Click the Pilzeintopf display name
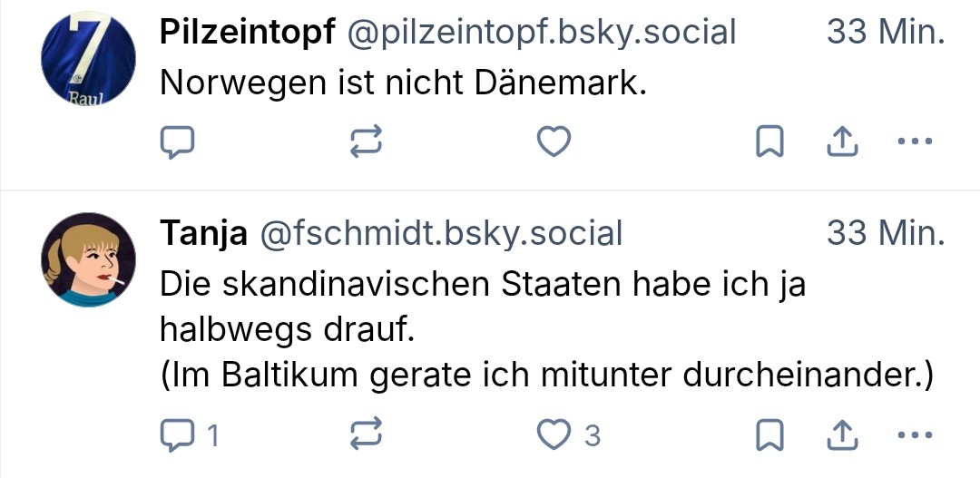The height and width of the screenshot is (478, 980). 247,33
